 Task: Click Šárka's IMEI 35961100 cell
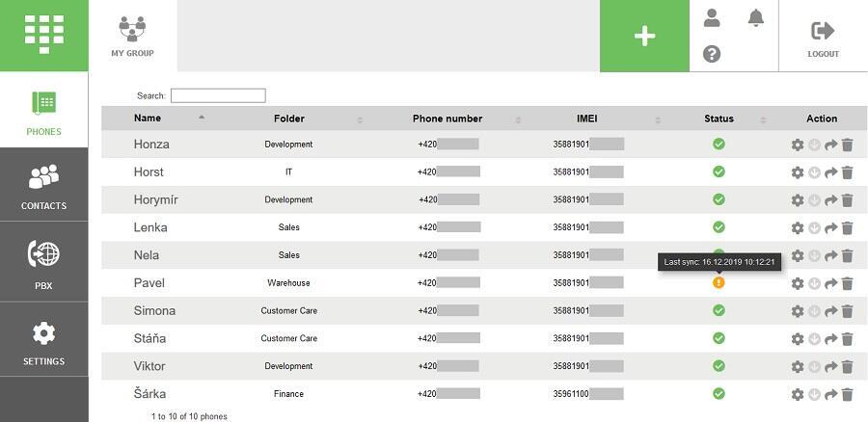588,394
